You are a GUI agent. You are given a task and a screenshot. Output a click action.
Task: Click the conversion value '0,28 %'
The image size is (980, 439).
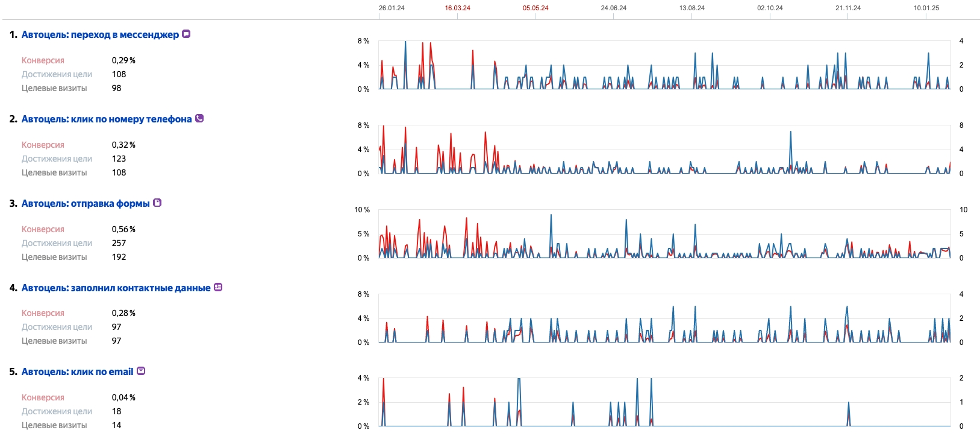pos(123,313)
